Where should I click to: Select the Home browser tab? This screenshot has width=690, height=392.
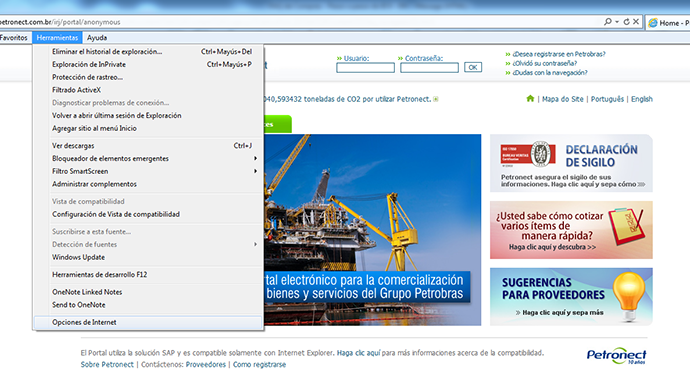pos(668,23)
